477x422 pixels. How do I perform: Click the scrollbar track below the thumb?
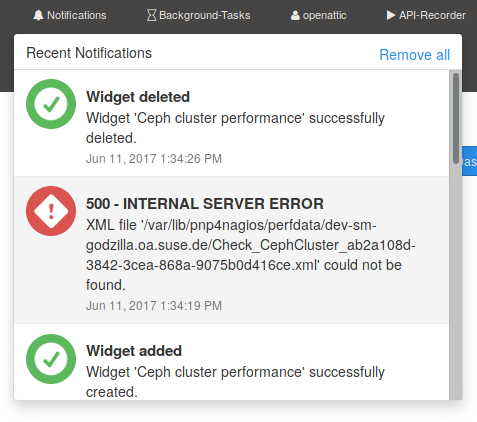click(456, 282)
